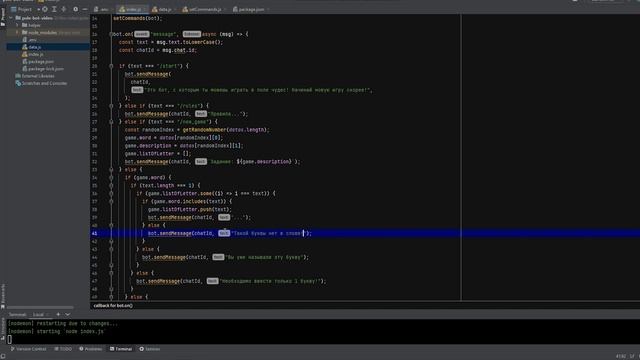Expand the helper folder
Image resolution: width=640 pixels, height=360 pixels.
(17, 25)
